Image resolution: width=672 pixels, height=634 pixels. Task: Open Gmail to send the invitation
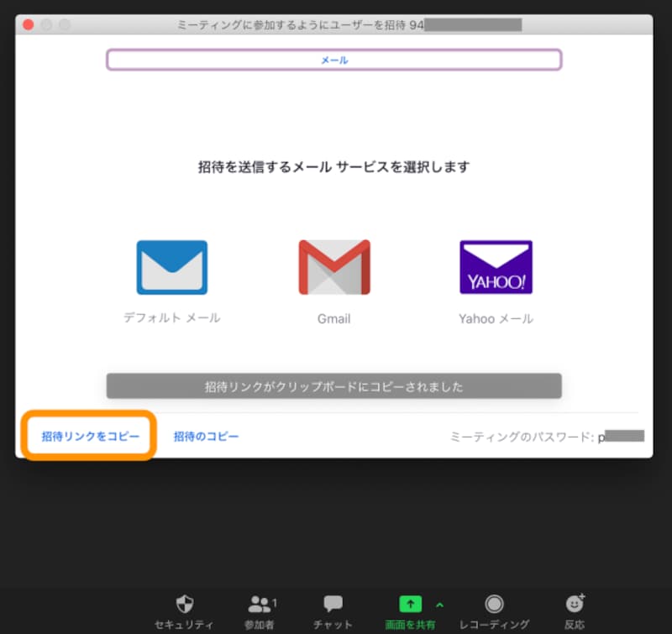pyautogui.click(x=333, y=265)
